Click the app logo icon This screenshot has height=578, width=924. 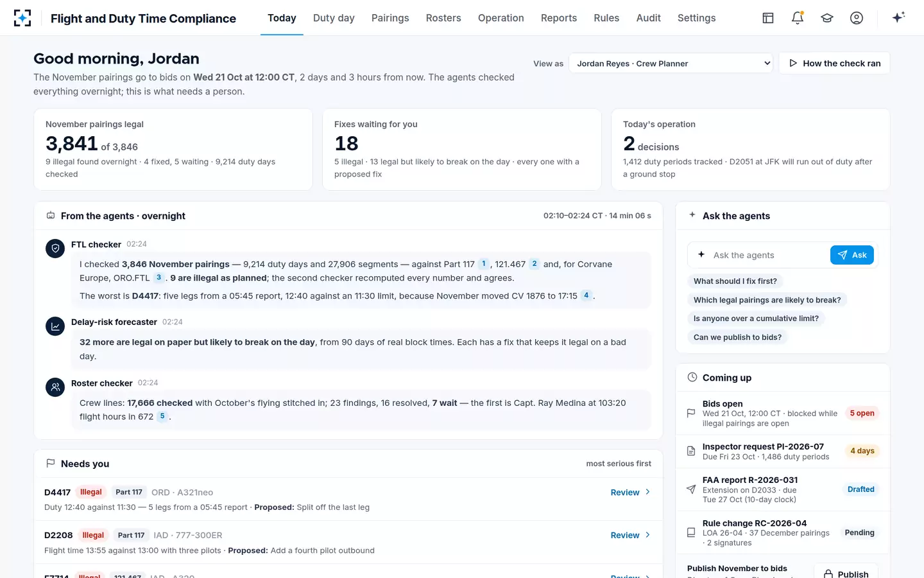point(22,18)
